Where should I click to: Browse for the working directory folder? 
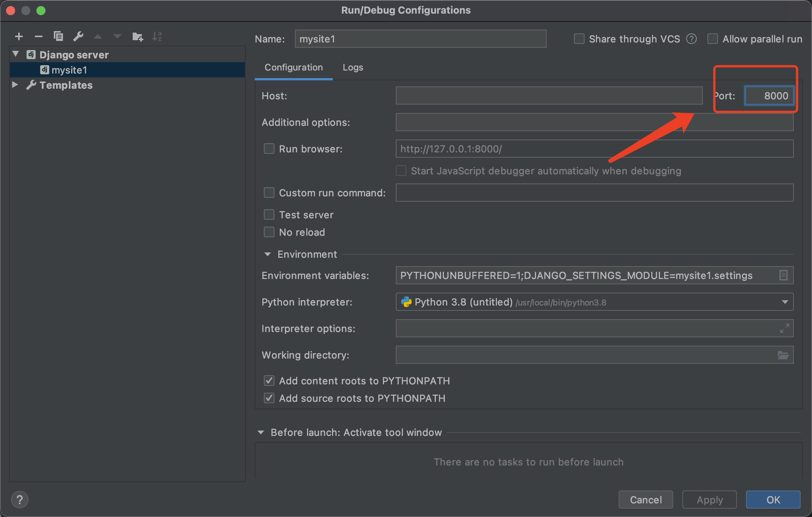pyautogui.click(x=783, y=355)
